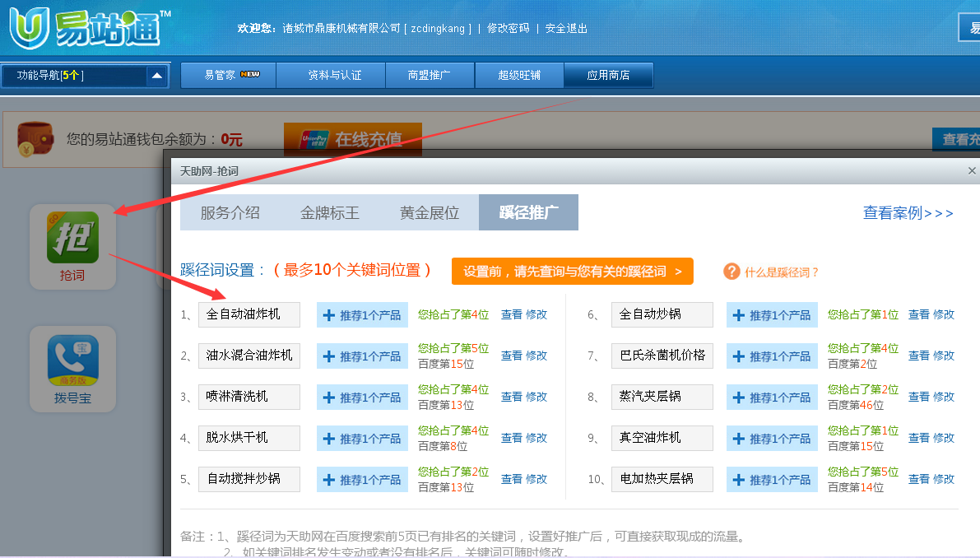
Task: Open the 应用商店 menu item
Action: 608,75
